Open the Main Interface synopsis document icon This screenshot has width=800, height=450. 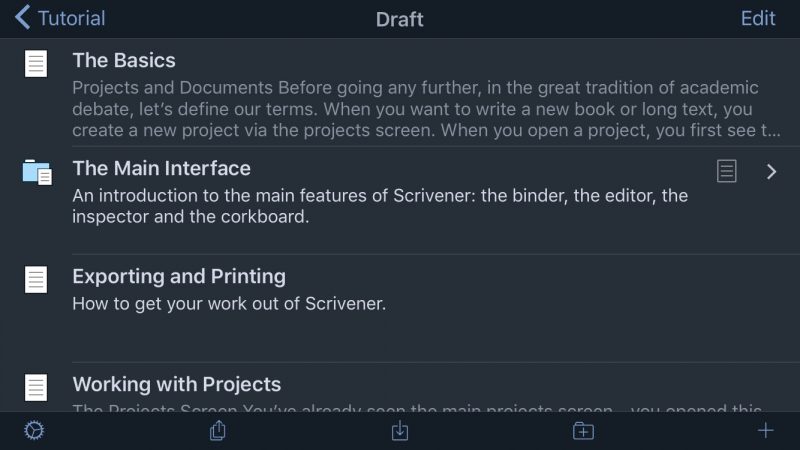[727, 171]
